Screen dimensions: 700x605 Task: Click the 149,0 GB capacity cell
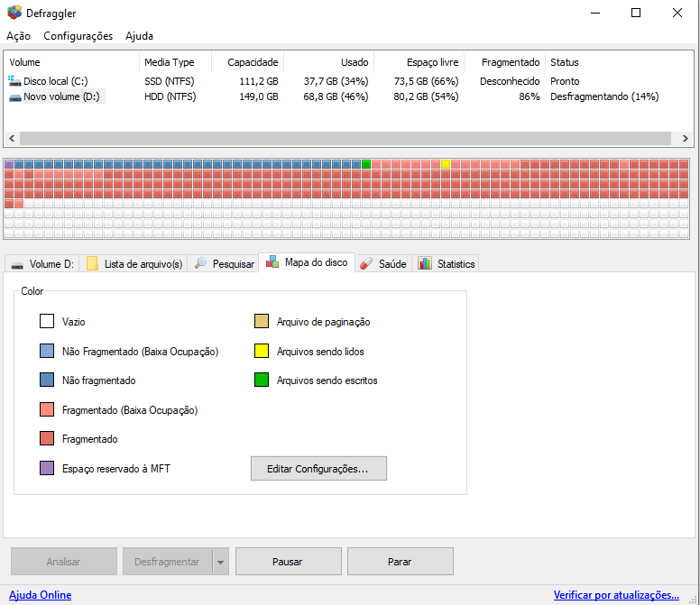coord(259,96)
